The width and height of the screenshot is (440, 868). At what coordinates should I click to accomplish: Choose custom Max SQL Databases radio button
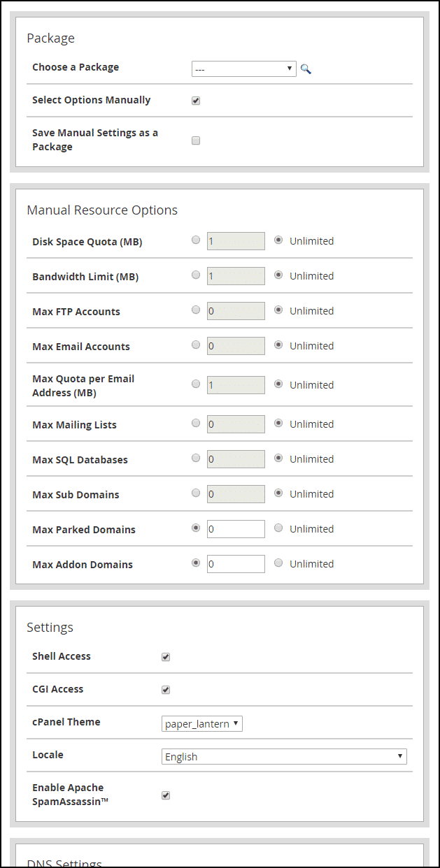[196, 458]
